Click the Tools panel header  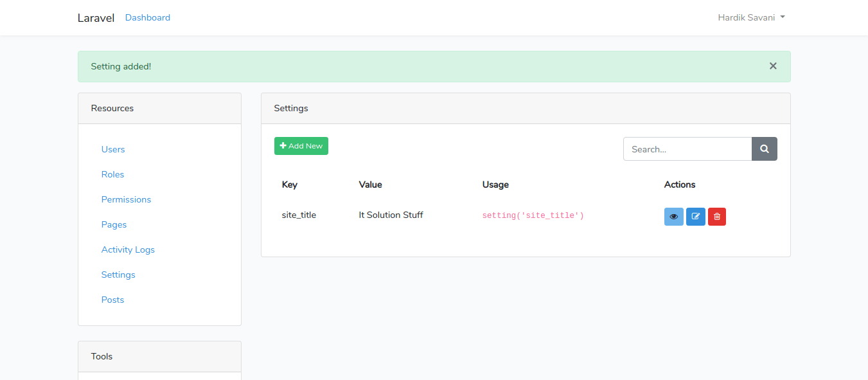click(159, 356)
